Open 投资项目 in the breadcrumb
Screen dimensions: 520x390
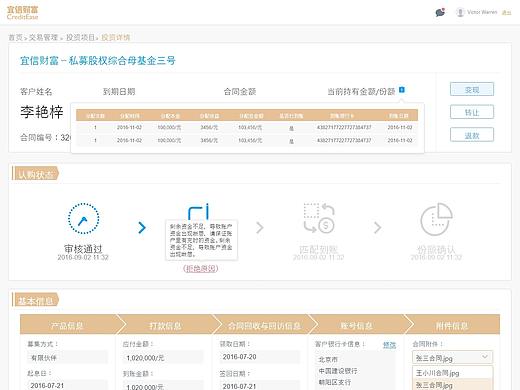click(x=80, y=37)
